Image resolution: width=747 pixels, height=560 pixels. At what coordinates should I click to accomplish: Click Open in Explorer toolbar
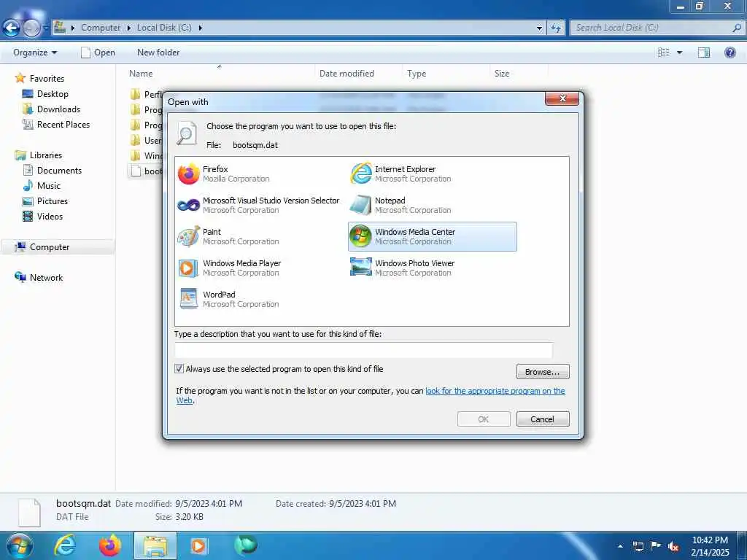coord(98,52)
